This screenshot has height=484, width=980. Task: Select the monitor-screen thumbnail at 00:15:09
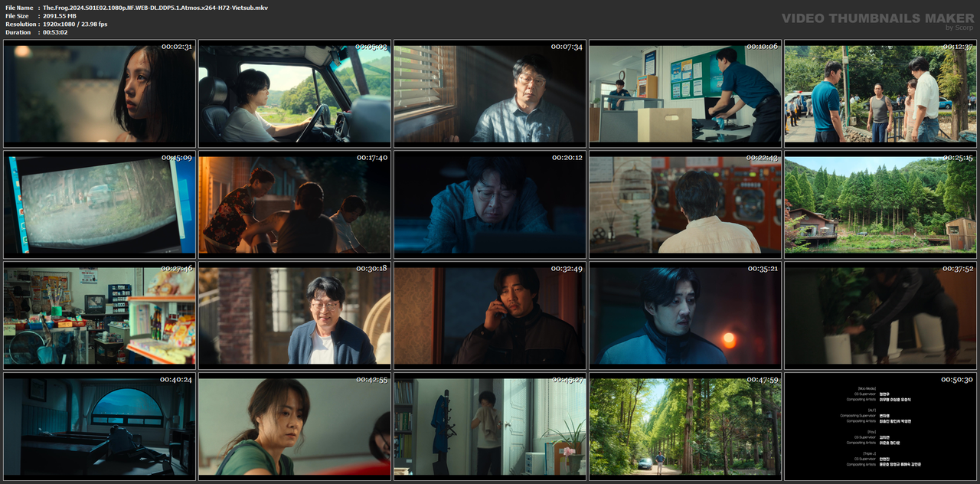[100, 204]
